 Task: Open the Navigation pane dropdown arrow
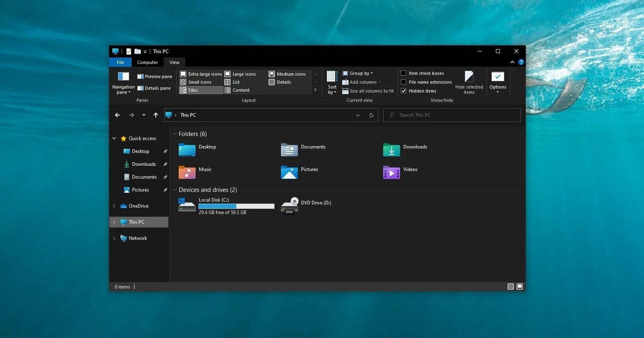click(129, 93)
